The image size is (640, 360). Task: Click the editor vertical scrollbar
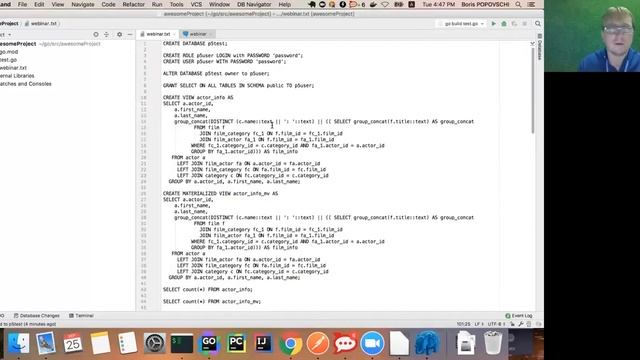coord(533,90)
